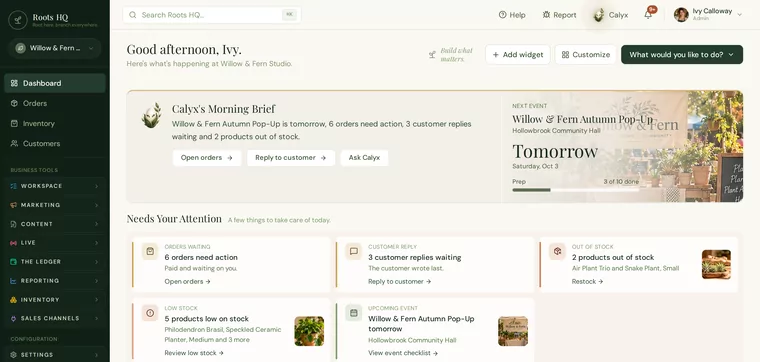Viewport: 760px width, 362px height.
Task: Click '2 products out of stock' heading
Action: pos(613,257)
